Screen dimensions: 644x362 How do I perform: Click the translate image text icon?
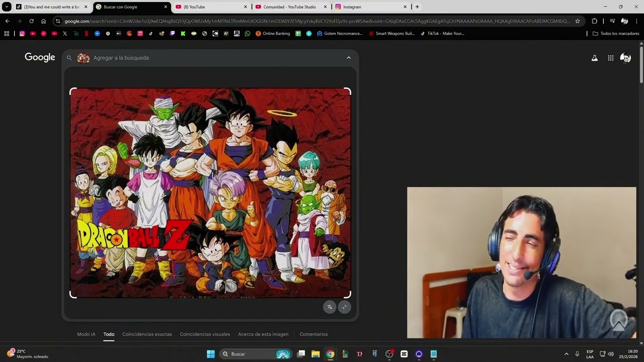tap(330, 307)
